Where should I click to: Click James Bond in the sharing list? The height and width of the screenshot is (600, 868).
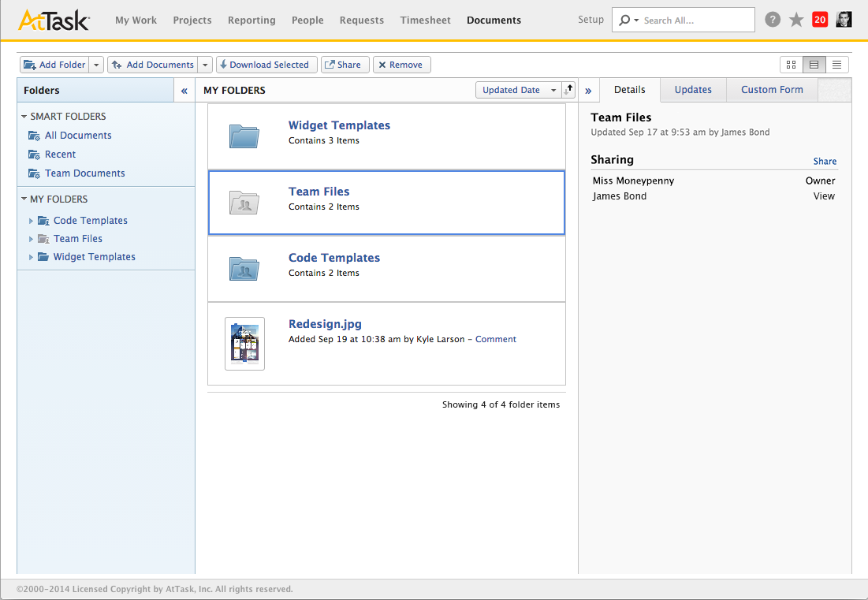click(620, 196)
